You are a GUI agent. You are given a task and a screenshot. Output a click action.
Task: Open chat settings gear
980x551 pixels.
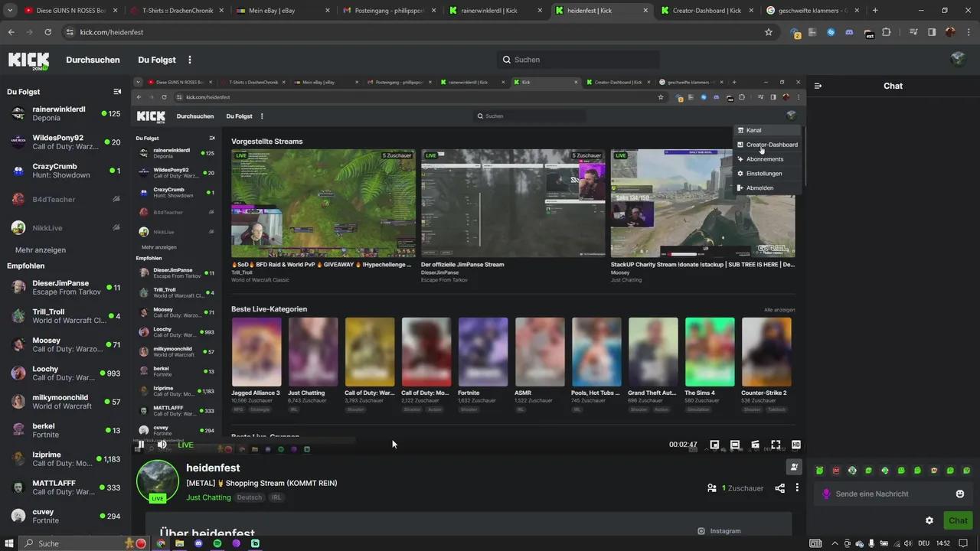click(929, 520)
